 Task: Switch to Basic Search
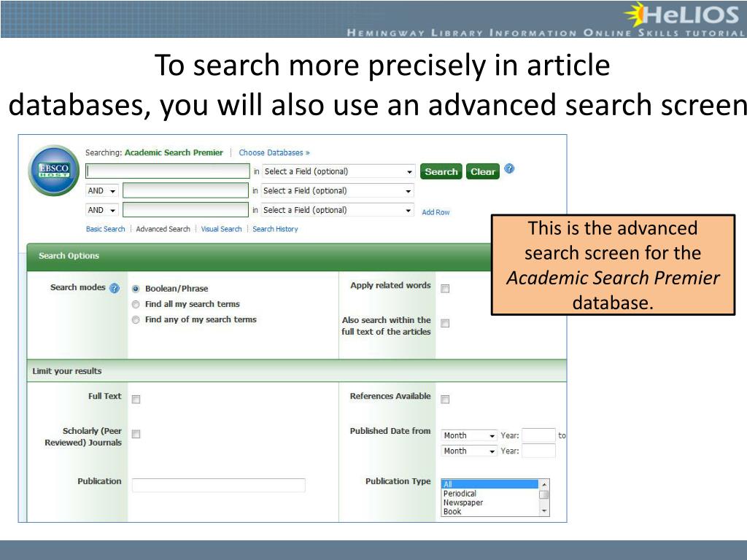click(105, 229)
